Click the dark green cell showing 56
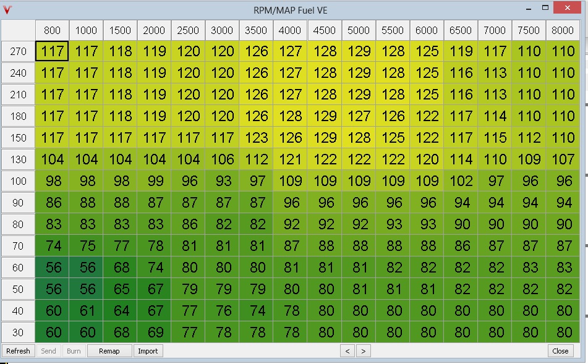 click(52, 268)
